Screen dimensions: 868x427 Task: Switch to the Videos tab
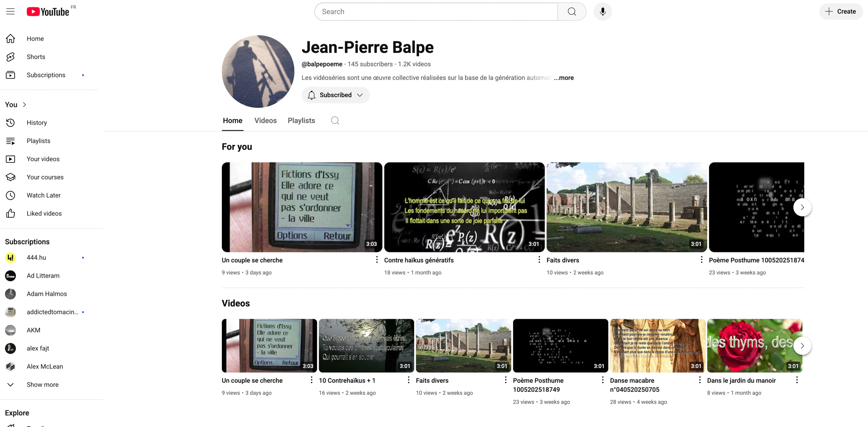click(265, 121)
